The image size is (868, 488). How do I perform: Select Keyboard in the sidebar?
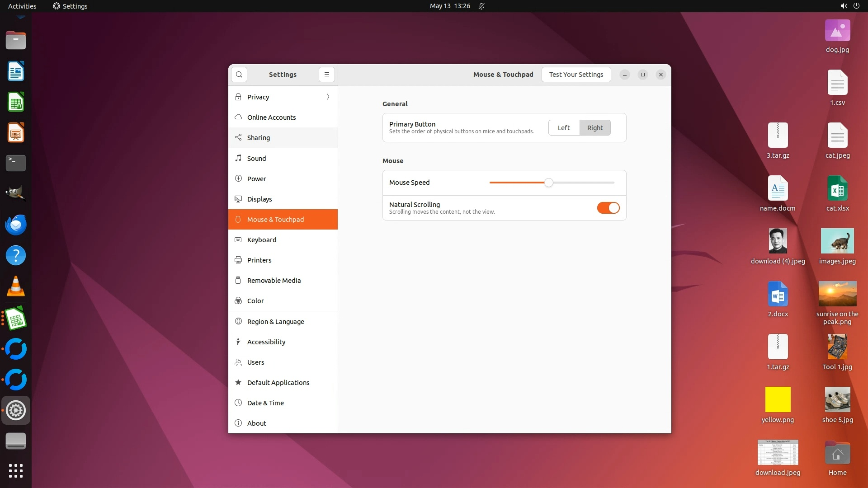click(262, 240)
